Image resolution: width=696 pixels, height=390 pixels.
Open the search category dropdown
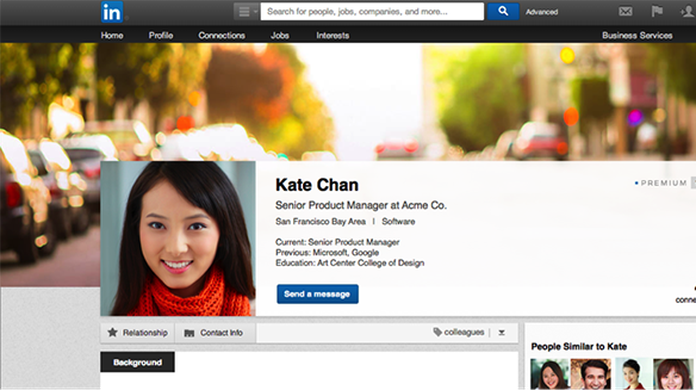pyautogui.click(x=246, y=12)
